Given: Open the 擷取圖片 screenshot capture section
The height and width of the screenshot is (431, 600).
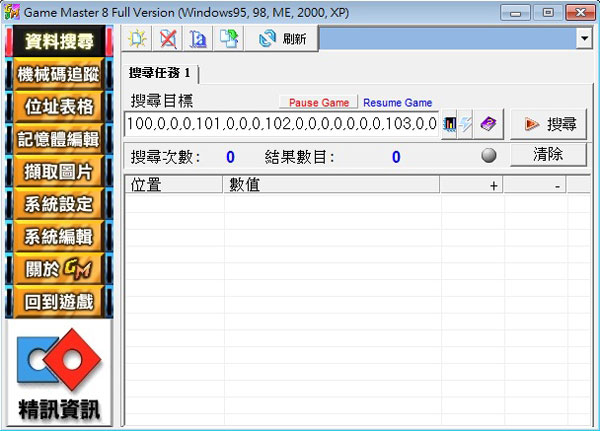Looking at the screenshot, I should click(x=59, y=171).
